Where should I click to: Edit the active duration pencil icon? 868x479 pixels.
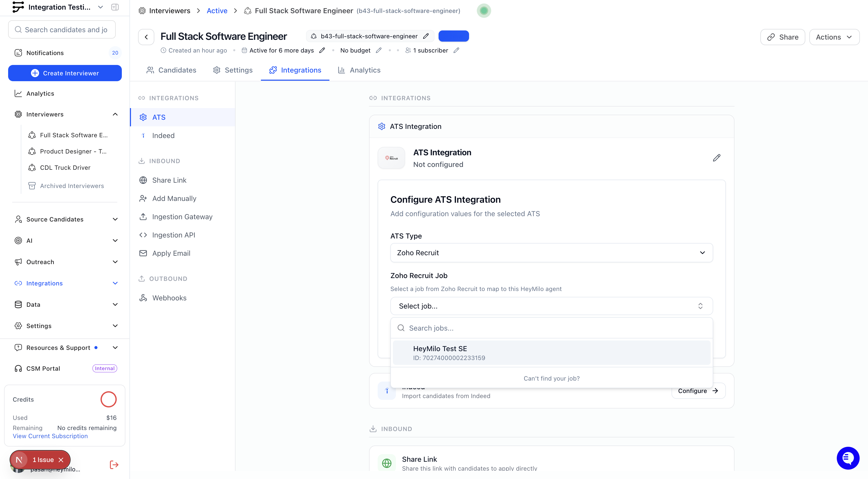point(322,50)
